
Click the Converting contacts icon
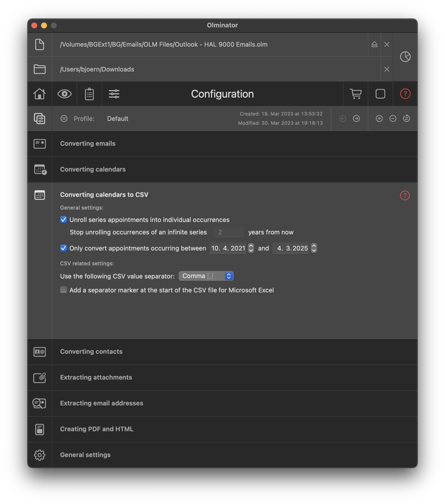40,351
